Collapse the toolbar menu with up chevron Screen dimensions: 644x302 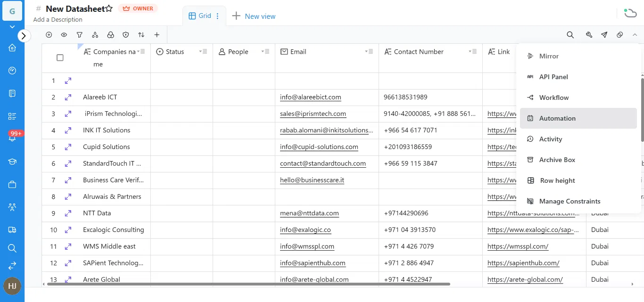click(635, 35)
